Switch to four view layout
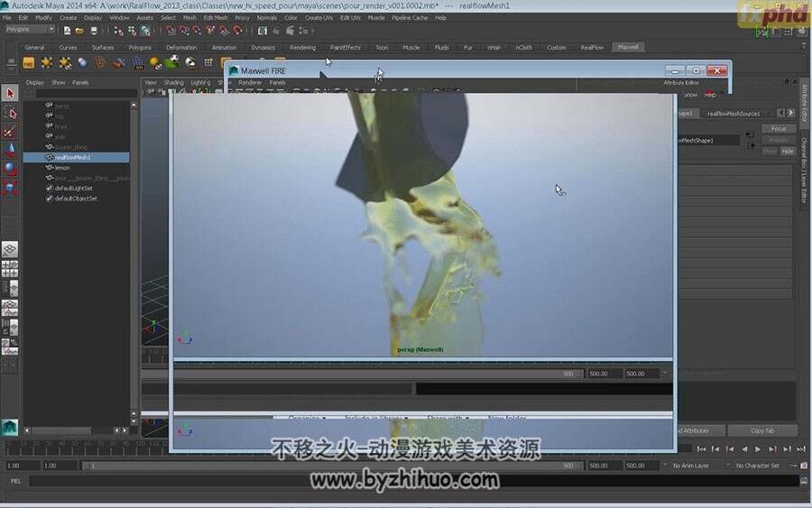Viewport: 812px width, 508px height. (10, 268)
